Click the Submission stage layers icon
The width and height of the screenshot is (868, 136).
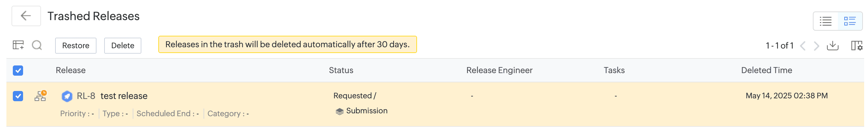click(339, 111)
